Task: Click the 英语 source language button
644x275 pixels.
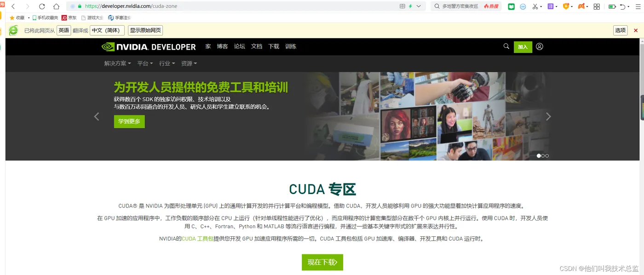Action: click(x=63, y=30)
